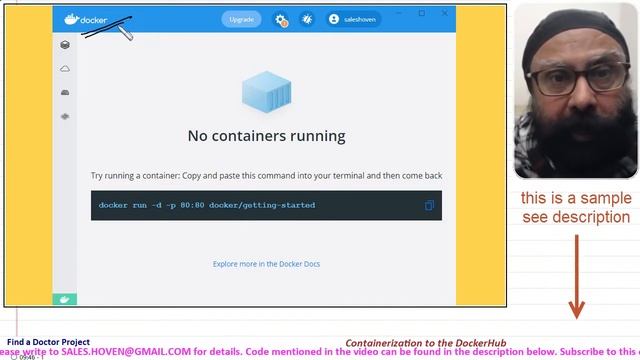Click the presenter webcam video
Screen dimensions: 640x360
click(576, 91)
